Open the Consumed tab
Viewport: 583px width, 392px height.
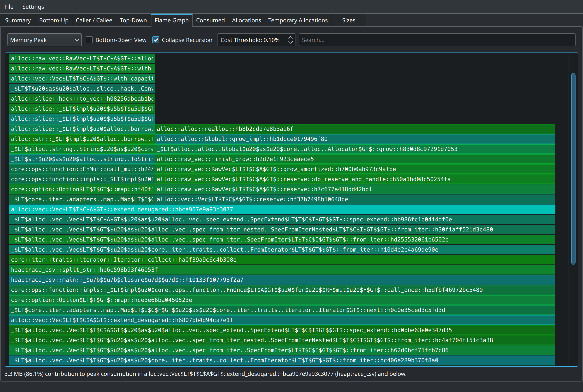tap(210, 20)
